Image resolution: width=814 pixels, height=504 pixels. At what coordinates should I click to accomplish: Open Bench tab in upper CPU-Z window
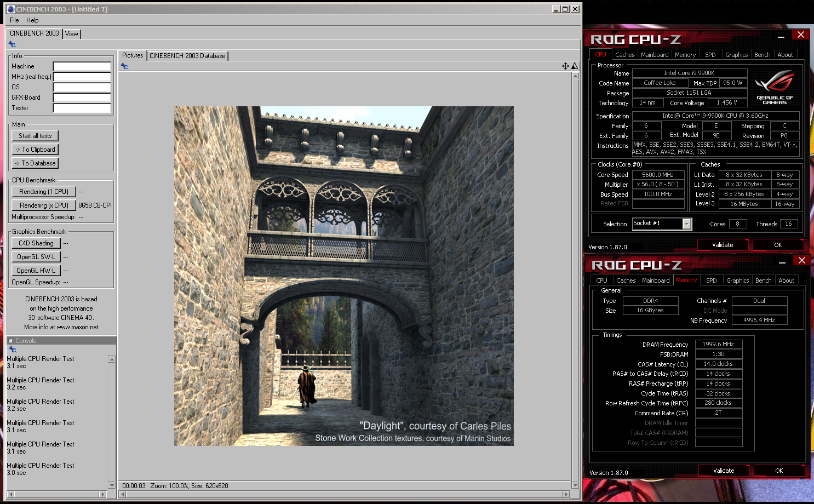762,55
